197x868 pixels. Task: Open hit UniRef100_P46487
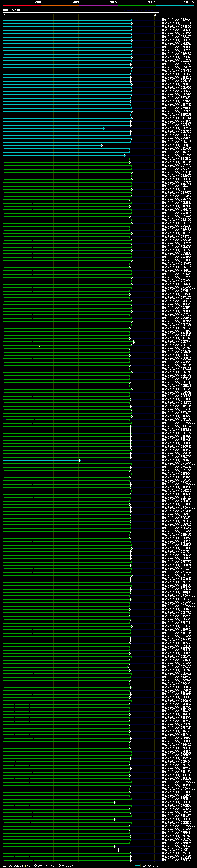[177, 54]
